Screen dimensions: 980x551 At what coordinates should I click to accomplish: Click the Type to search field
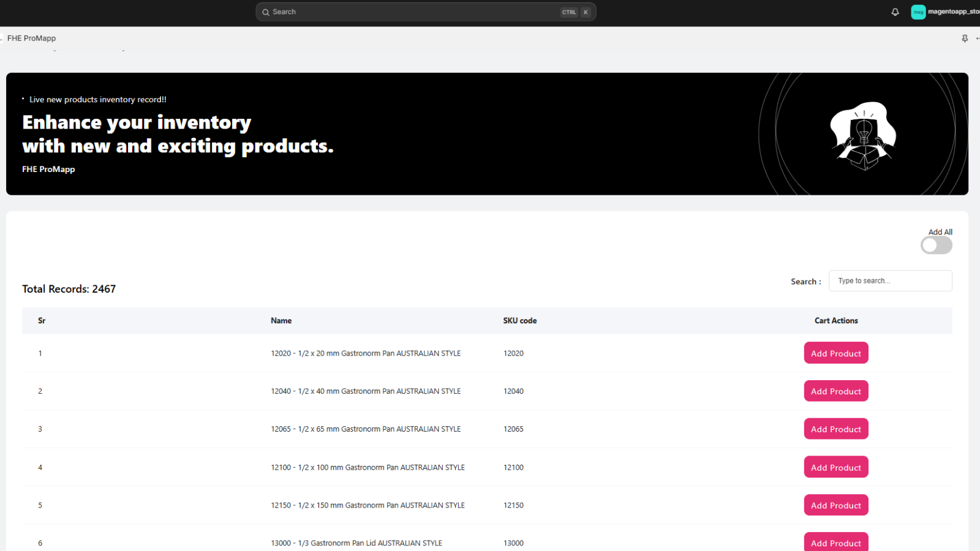pyautogui.click(x=890, y=281)
